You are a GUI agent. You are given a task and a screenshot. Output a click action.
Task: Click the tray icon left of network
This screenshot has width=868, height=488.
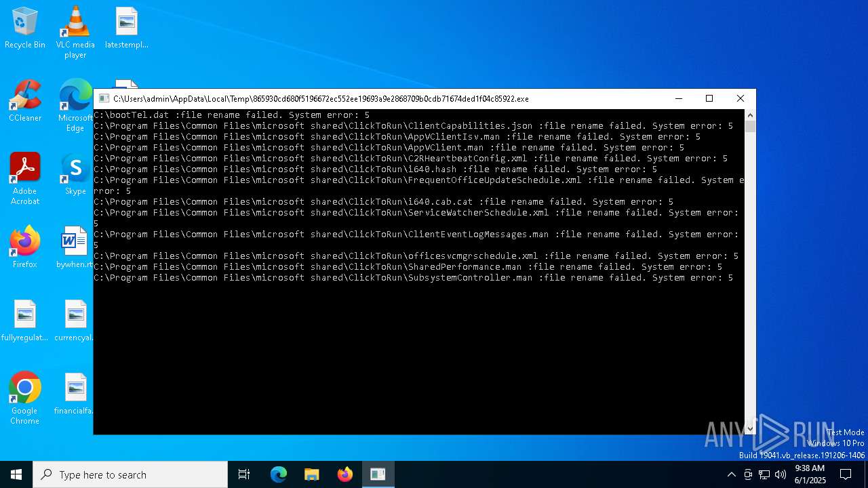748,474
